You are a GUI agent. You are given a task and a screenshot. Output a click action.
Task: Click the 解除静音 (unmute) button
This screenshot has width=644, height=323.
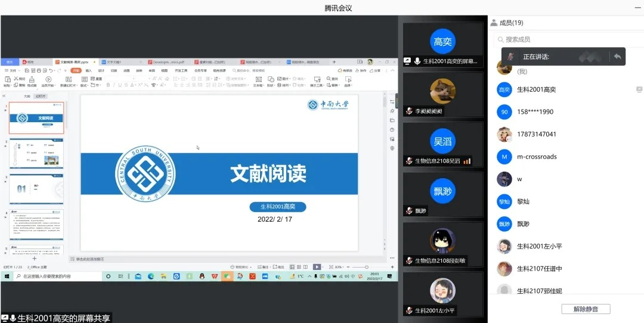(x=585, y=309)
